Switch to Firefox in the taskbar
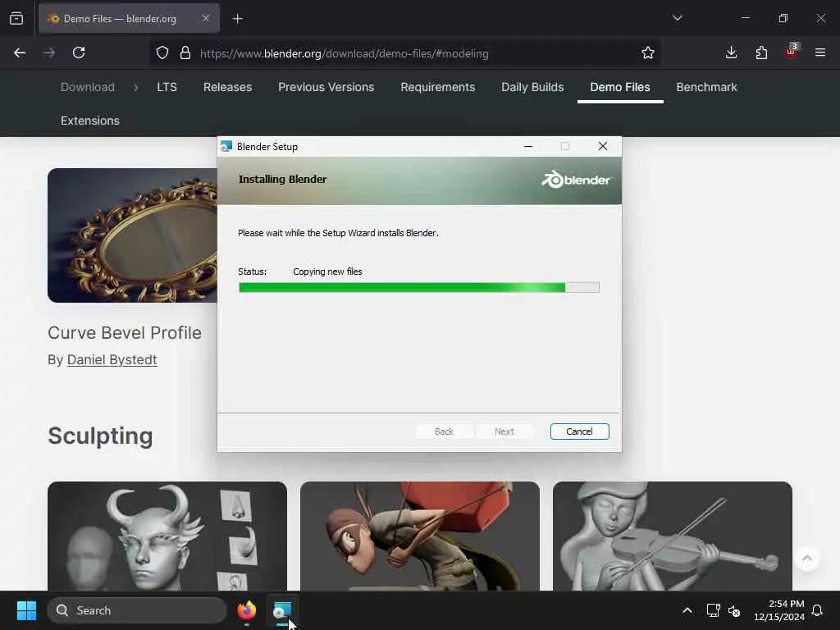This screenshot has height=630, width=840. 246,610
